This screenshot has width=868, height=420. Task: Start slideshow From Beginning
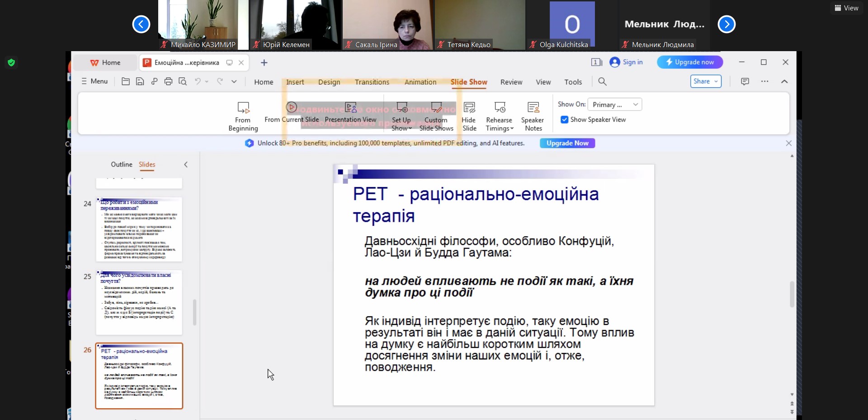click(x=243, y=116)
